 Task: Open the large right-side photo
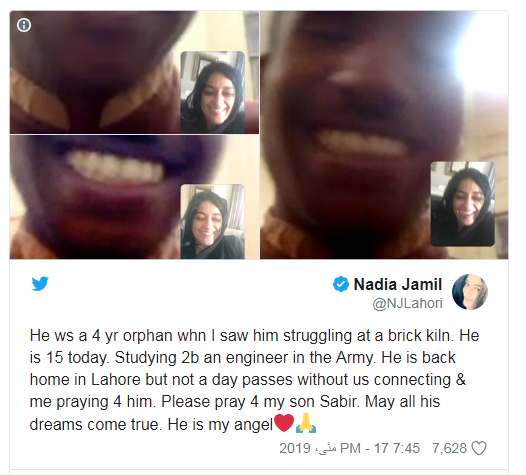384,135
